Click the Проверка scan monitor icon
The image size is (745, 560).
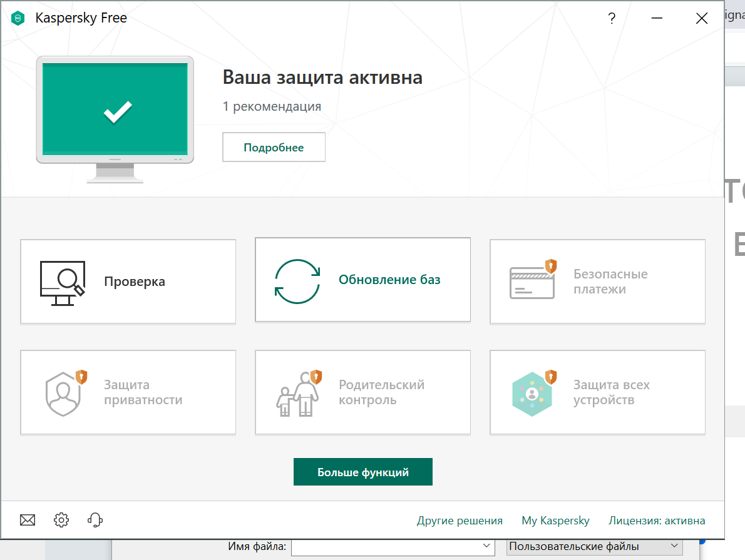click(x=63, y=283)
